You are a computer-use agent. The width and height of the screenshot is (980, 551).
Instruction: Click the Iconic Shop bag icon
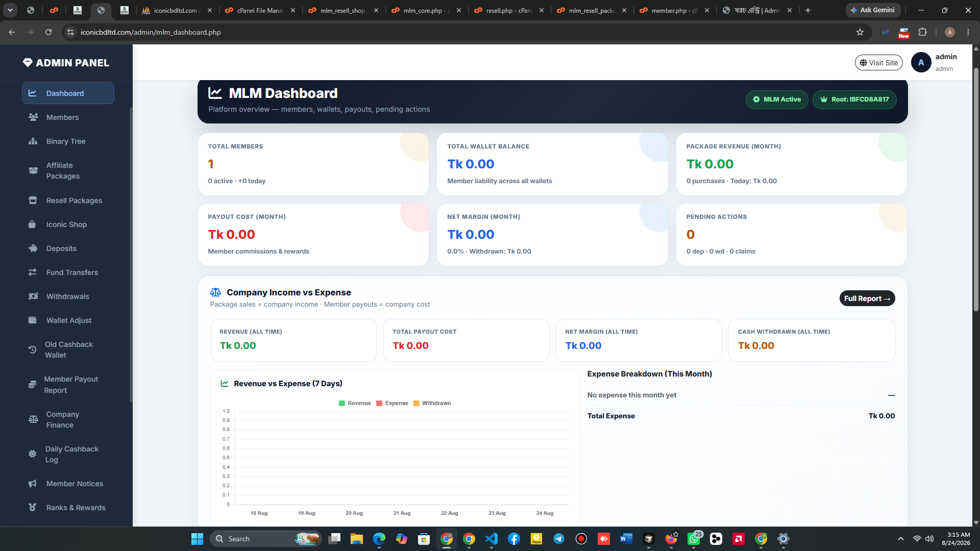(x=33, y=224)
